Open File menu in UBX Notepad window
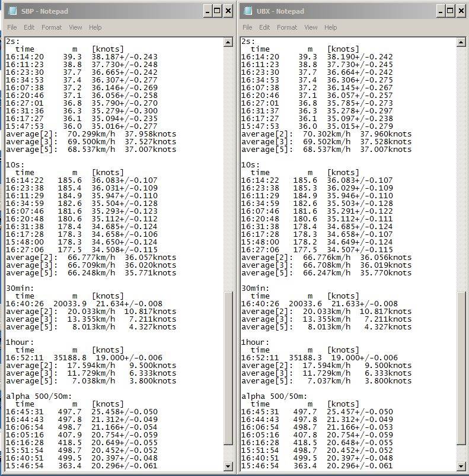 click(247, 27)
